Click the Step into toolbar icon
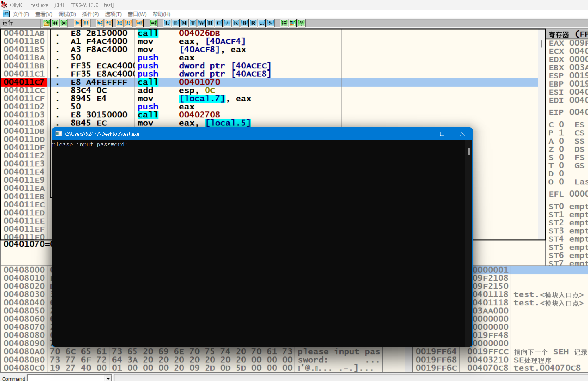The width and height of the screenshot is (588, 381). 100,23
